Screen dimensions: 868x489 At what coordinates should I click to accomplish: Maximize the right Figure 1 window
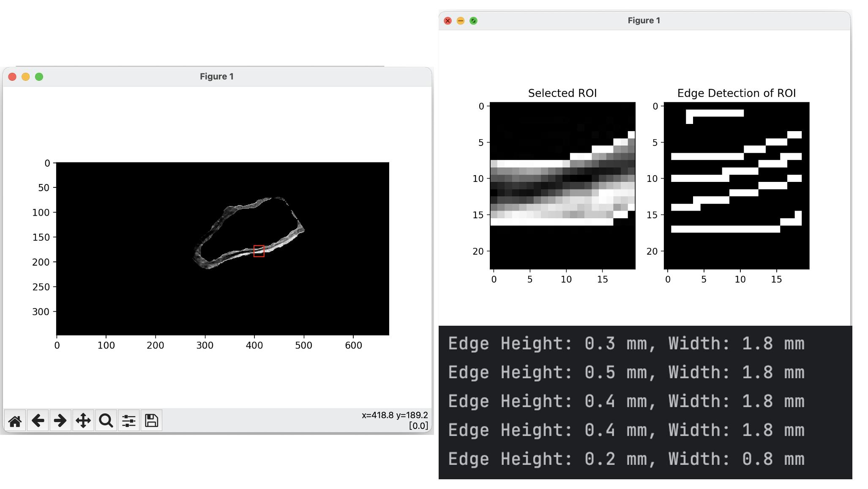point(473,21)
